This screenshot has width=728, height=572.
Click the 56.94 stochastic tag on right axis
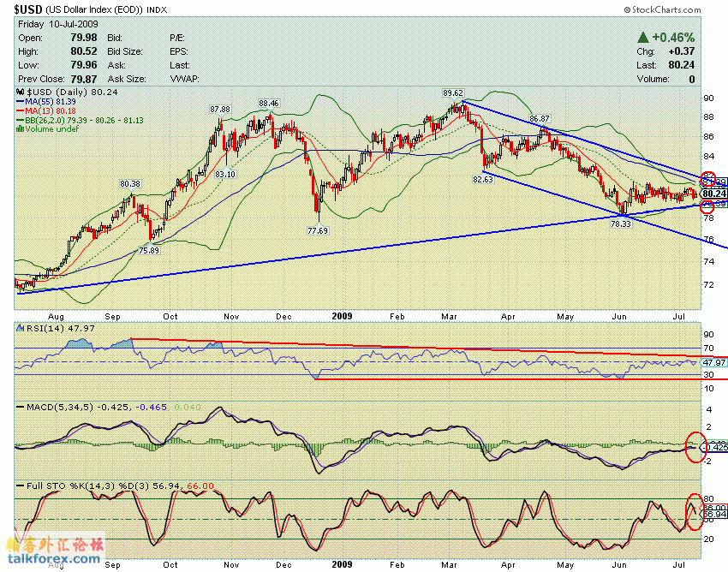(715, 515)
